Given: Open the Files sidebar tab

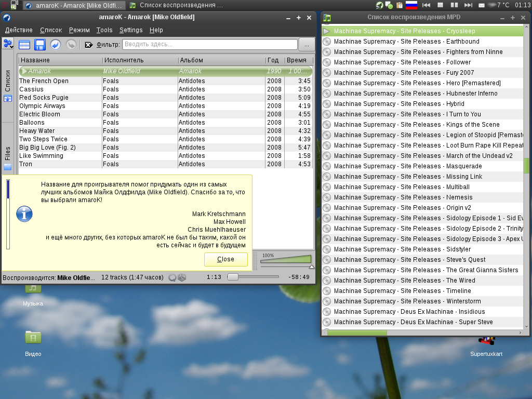Looking at the screenshot, I should [7, 158].
